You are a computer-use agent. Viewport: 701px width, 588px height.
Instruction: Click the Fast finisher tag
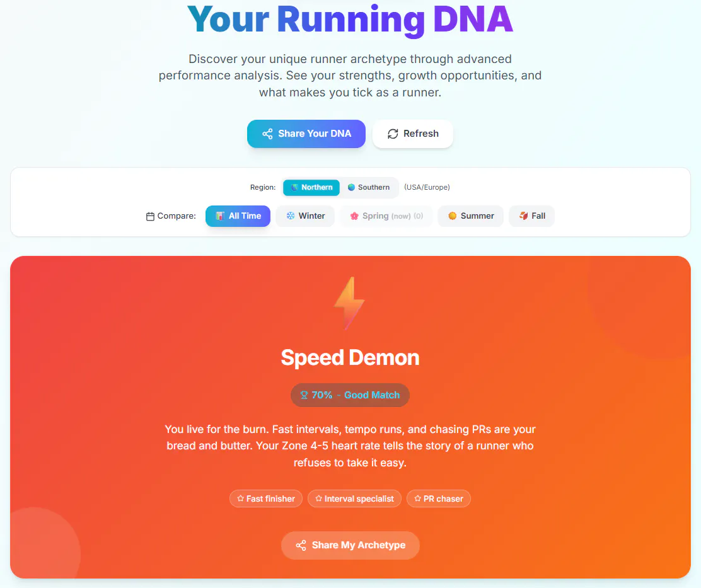266,499
